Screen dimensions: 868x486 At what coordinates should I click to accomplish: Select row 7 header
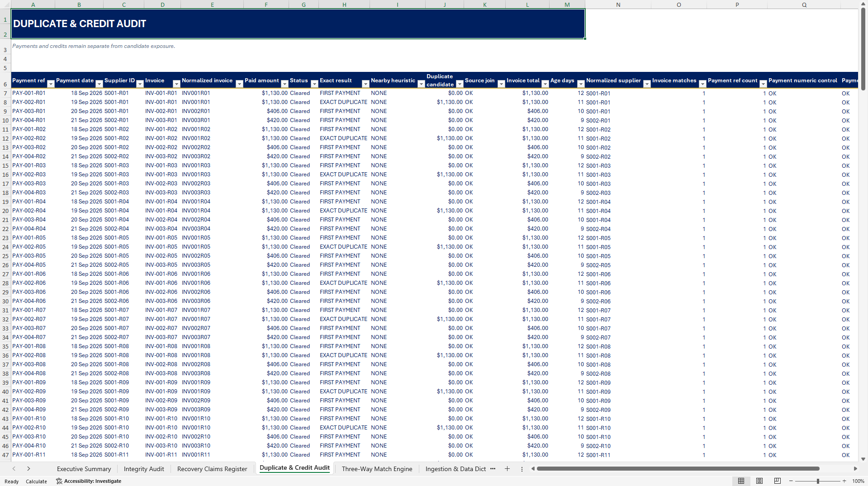click(x=5, y=93)
